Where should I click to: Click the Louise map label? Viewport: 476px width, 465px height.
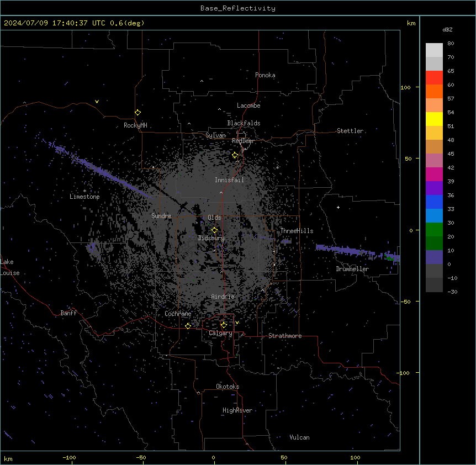point(10,273)
